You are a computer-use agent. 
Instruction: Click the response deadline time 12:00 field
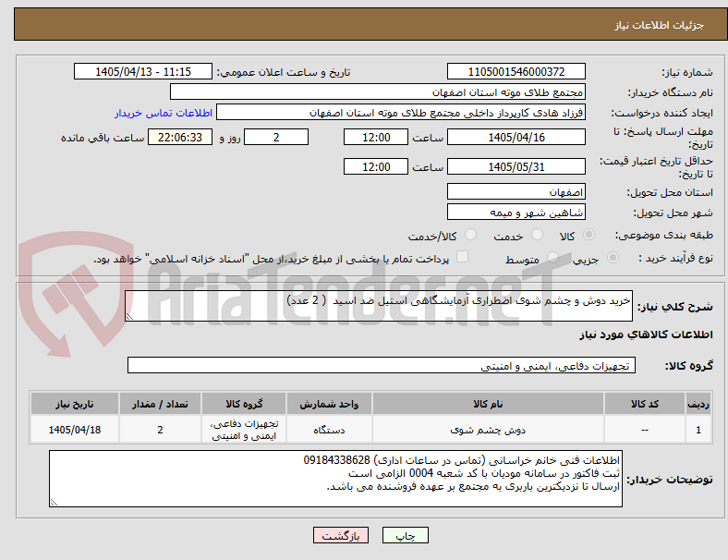tap(376, 137)
